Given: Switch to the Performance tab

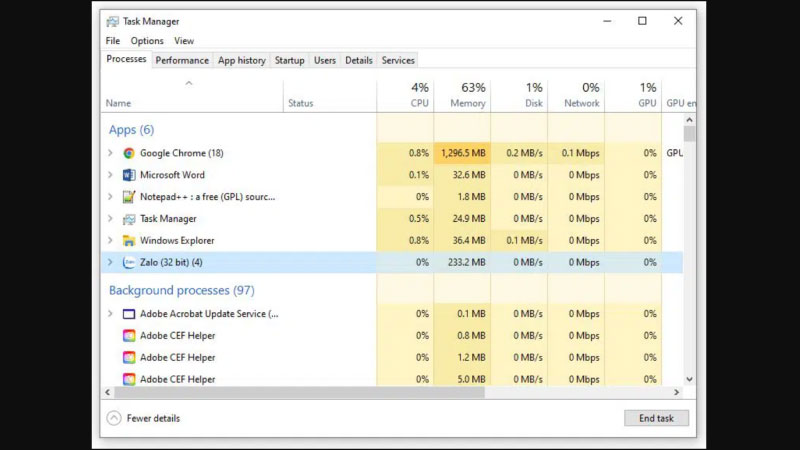Looking at the screenshot, I should (182, 60).
